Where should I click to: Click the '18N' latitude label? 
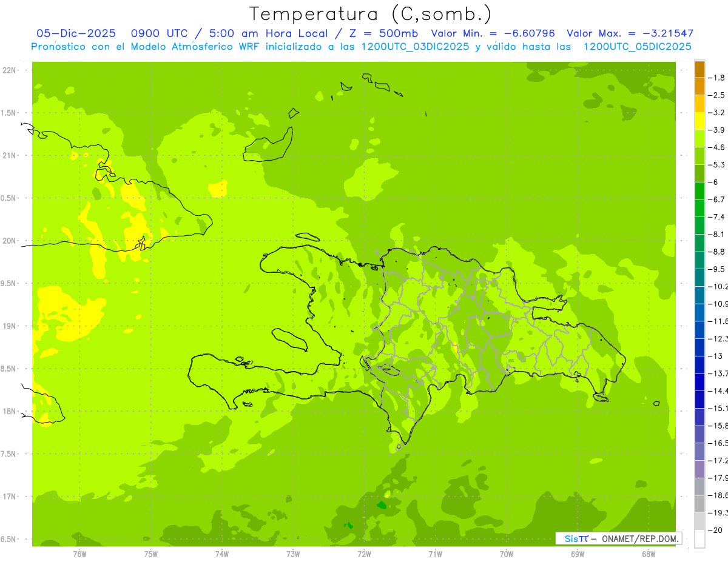[x=8, y=411]
